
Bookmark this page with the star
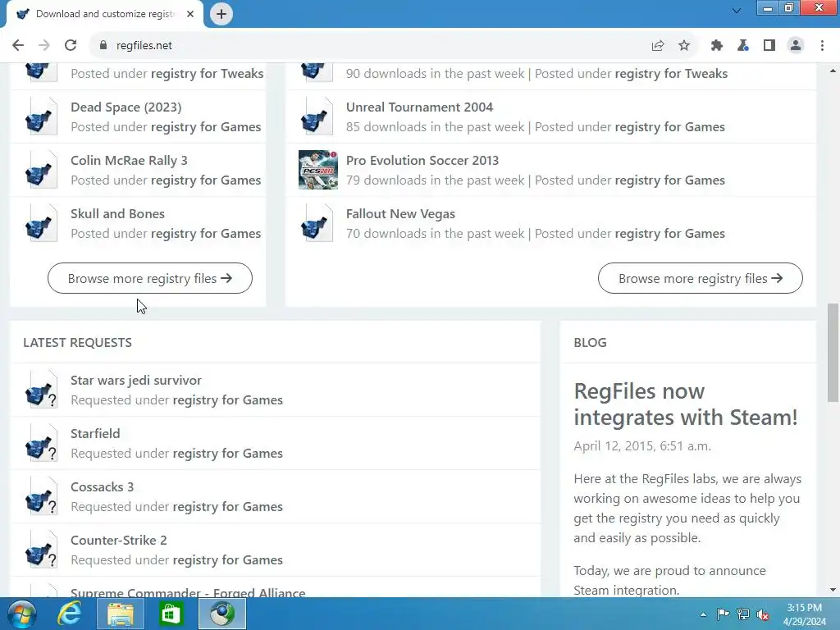point(684,46)
